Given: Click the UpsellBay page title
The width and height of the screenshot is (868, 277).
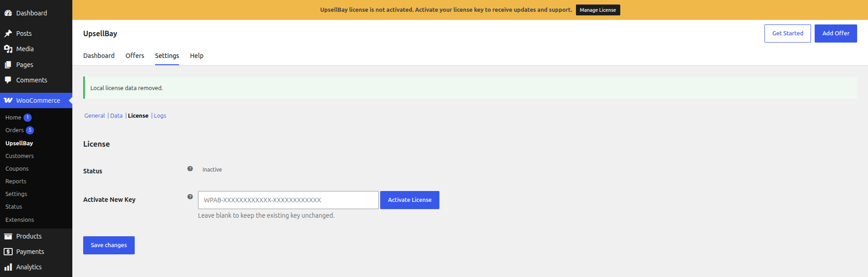Looking at the screenshot, I should coord(100,33).
